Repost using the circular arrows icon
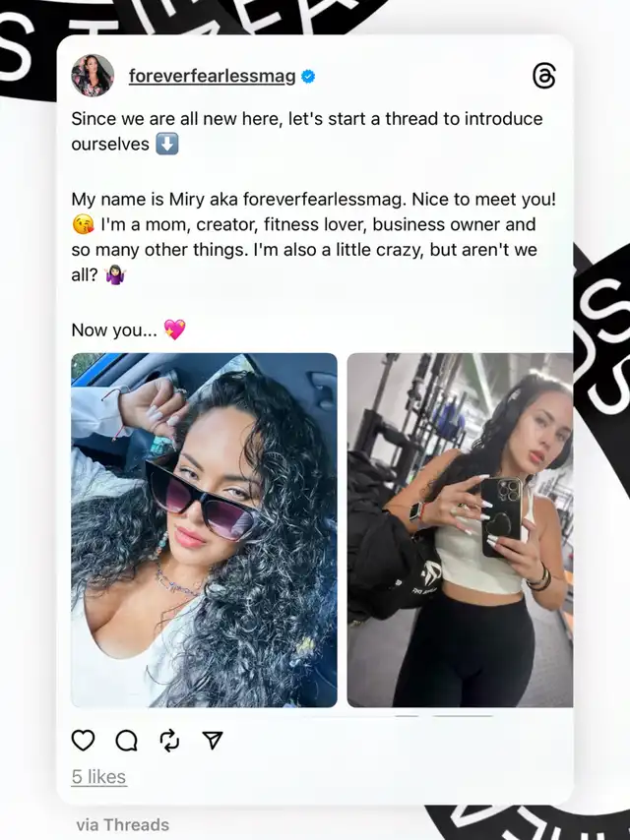The image size is (630, 840). pyautogui.click(x=169, y=741)
